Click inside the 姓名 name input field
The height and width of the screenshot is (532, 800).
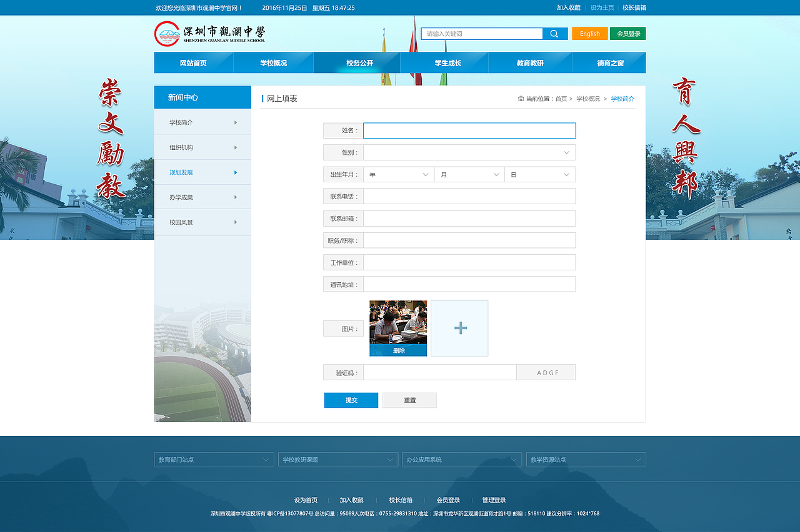tap(469, 131)
